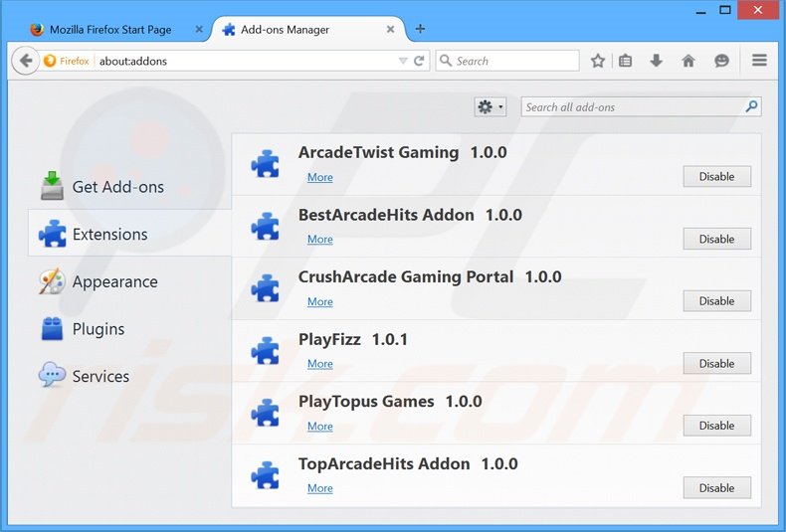Open the bookmarks list icon

[x=626, y=61]
